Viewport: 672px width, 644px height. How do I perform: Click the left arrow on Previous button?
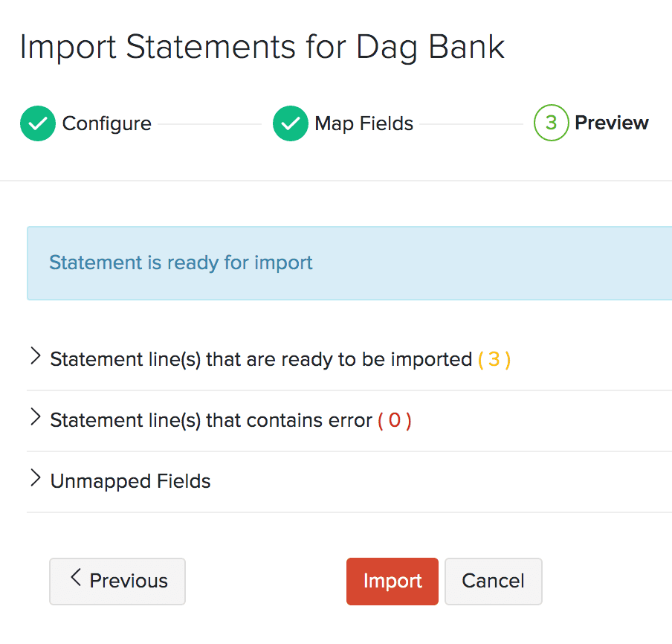75,579
